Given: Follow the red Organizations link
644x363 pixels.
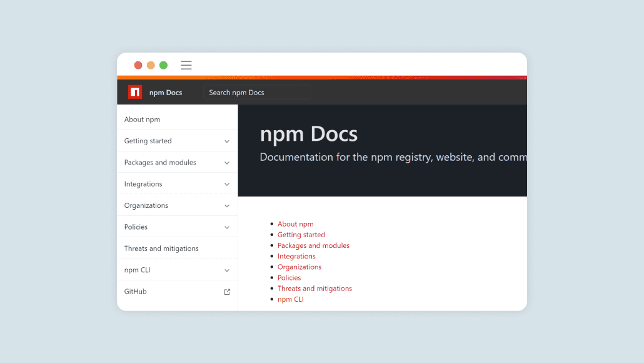Looking at the screenshot, I should 299,267.
